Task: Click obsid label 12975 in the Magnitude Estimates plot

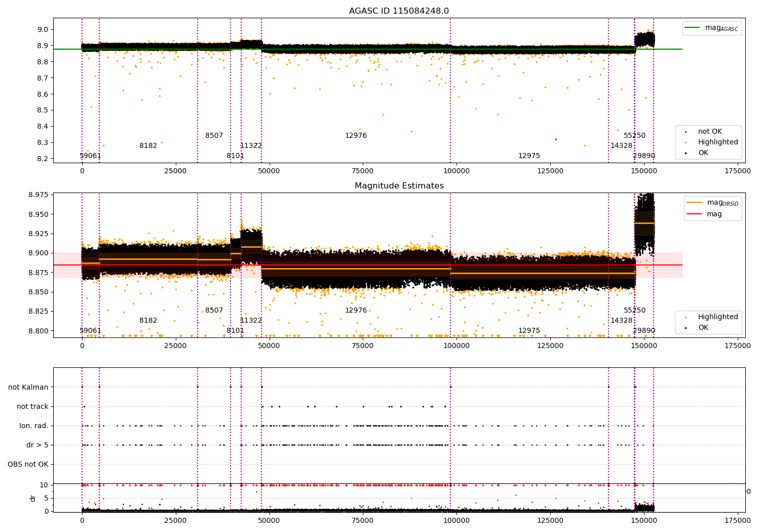Action: click(x=529, y=331)
